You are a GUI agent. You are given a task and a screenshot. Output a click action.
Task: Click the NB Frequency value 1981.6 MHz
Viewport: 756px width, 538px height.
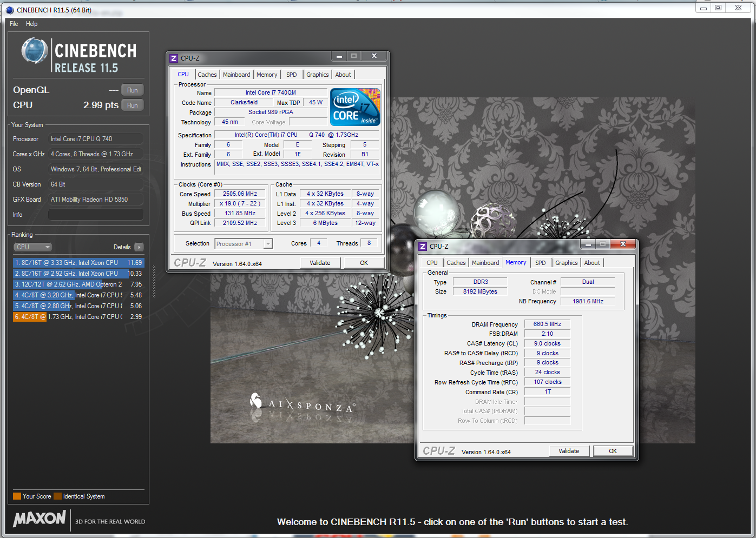[x=588, y=301]
